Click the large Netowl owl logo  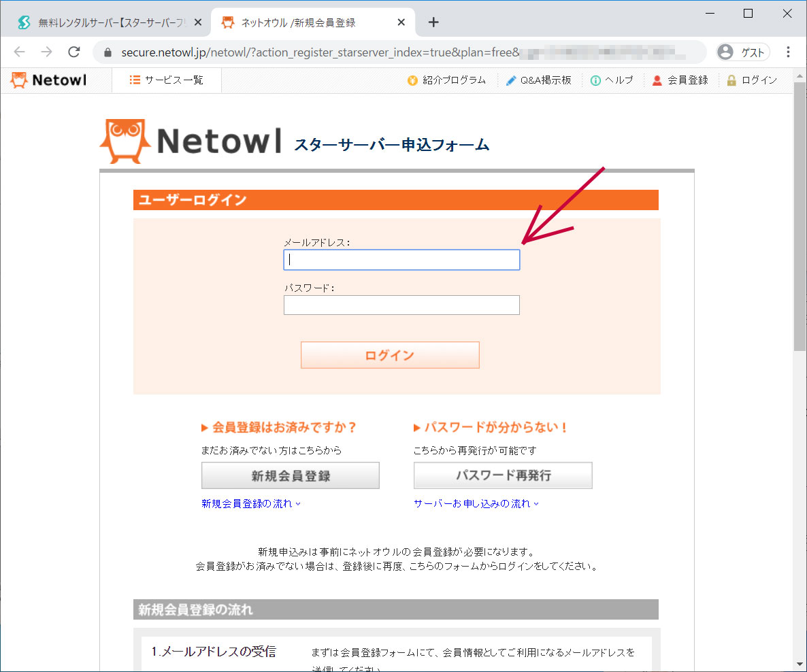[191, 141]
